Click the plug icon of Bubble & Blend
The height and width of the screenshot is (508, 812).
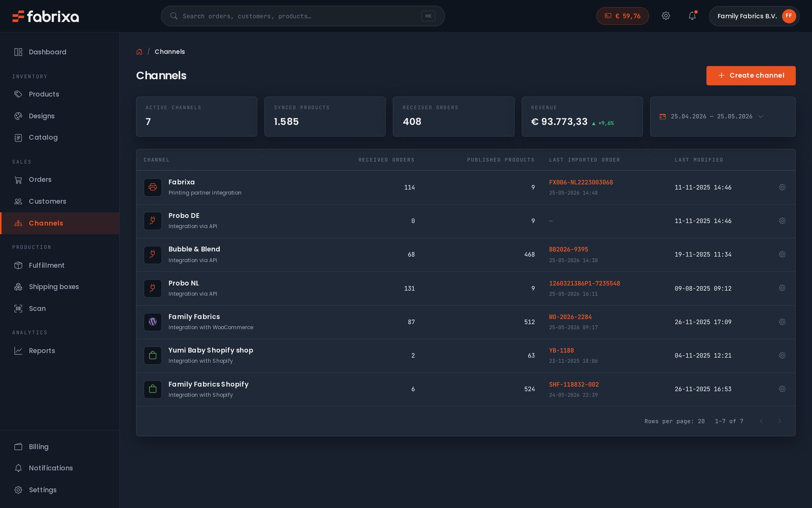pos(153,255)
